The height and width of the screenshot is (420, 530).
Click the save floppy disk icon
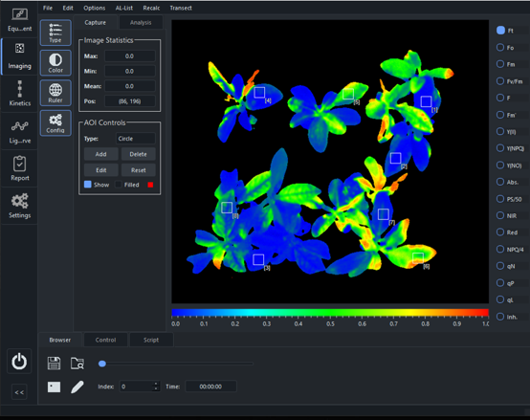point(55,364)
